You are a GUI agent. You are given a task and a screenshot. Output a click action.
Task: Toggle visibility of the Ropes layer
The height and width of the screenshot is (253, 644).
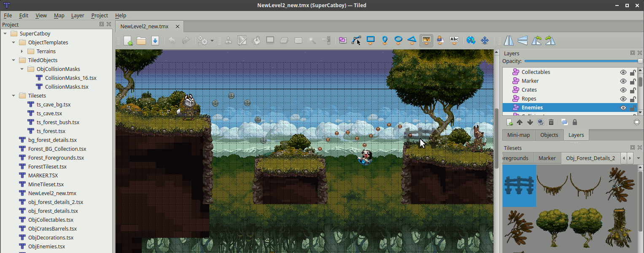(623, 98)
